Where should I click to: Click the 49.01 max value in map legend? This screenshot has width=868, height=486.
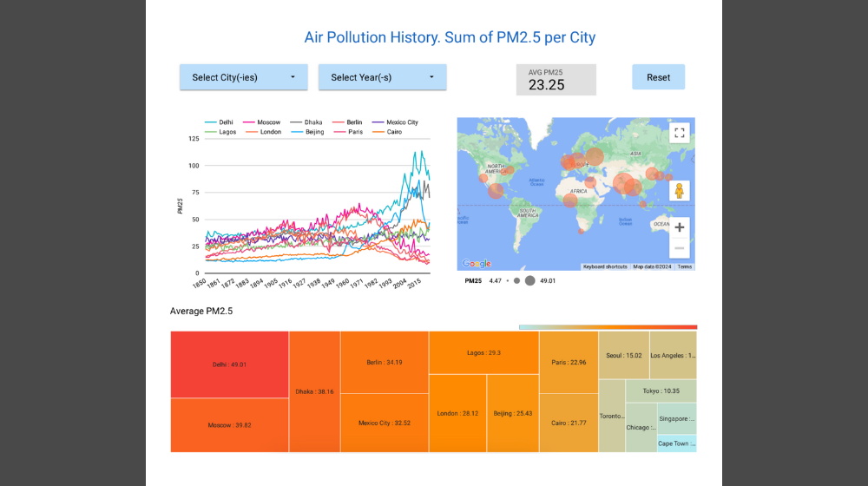click(x=548, y=280)
